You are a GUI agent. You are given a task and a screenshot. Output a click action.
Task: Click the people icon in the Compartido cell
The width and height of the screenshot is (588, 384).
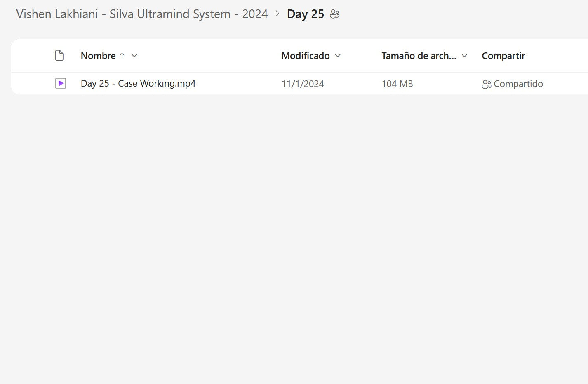486,84
